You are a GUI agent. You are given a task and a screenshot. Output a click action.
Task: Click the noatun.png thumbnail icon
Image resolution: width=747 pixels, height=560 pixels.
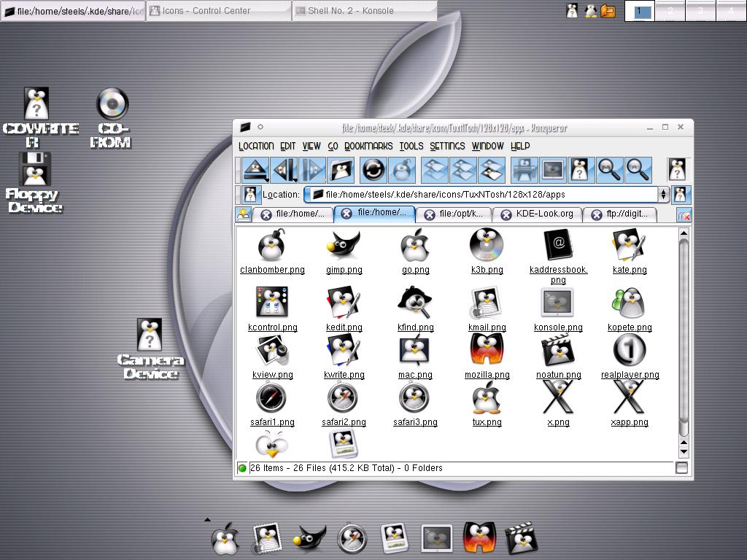click(x=558, y=351)
